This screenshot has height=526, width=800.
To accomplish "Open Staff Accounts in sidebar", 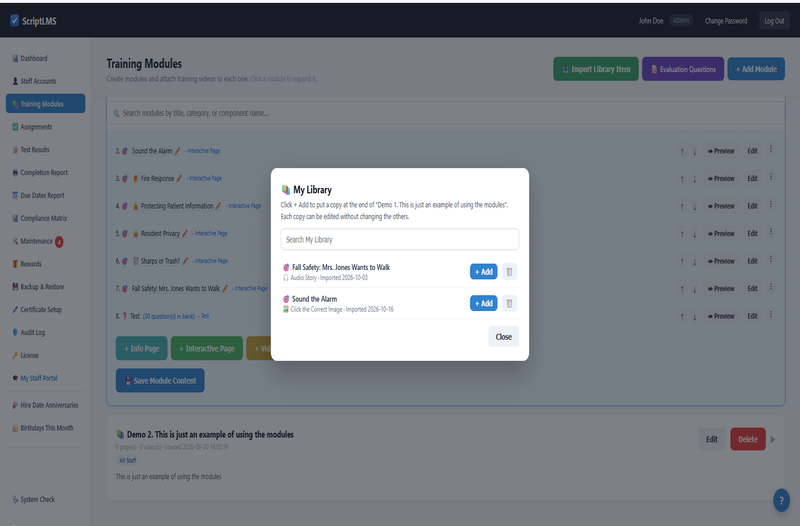I will tap(45, 81).
